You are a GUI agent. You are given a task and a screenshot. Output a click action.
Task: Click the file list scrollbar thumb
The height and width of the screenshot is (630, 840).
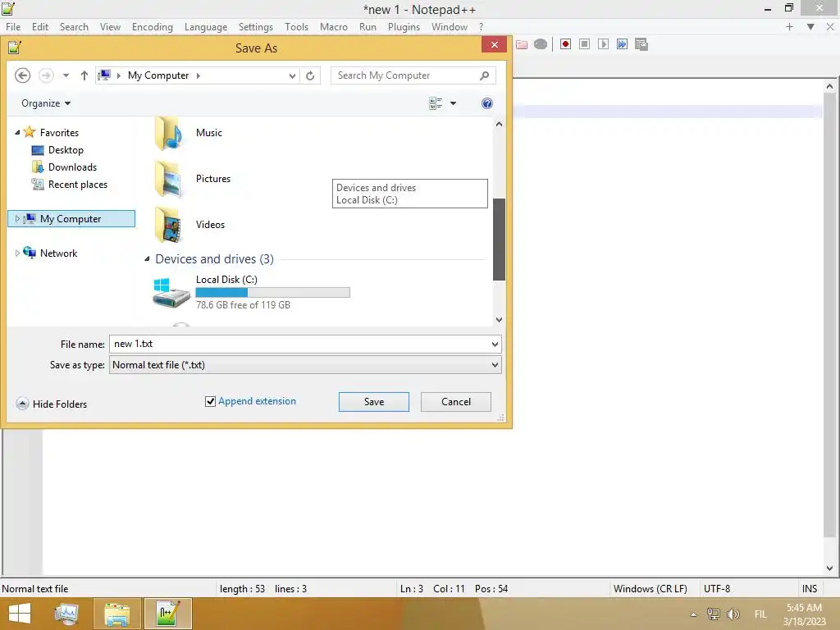(x=499, y=239)
